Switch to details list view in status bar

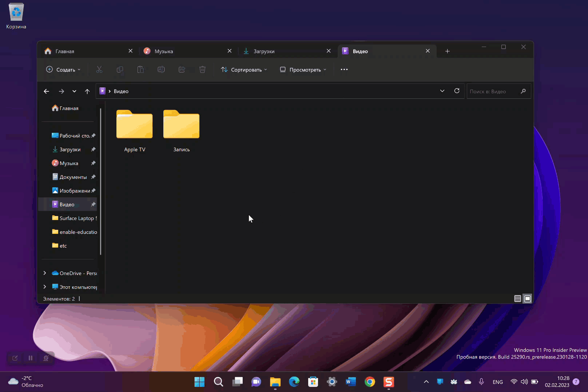517,299
